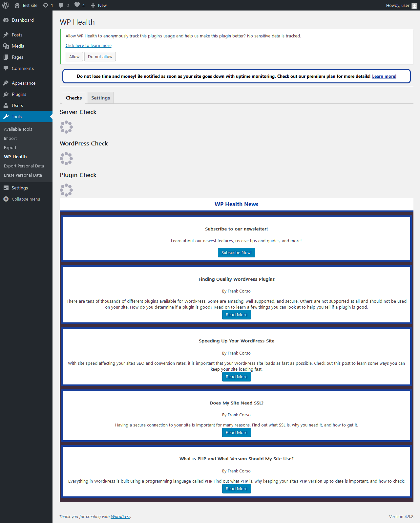Read More about What is PHP article
Screen dimensions: 420x523
click(x=237, y=489)
